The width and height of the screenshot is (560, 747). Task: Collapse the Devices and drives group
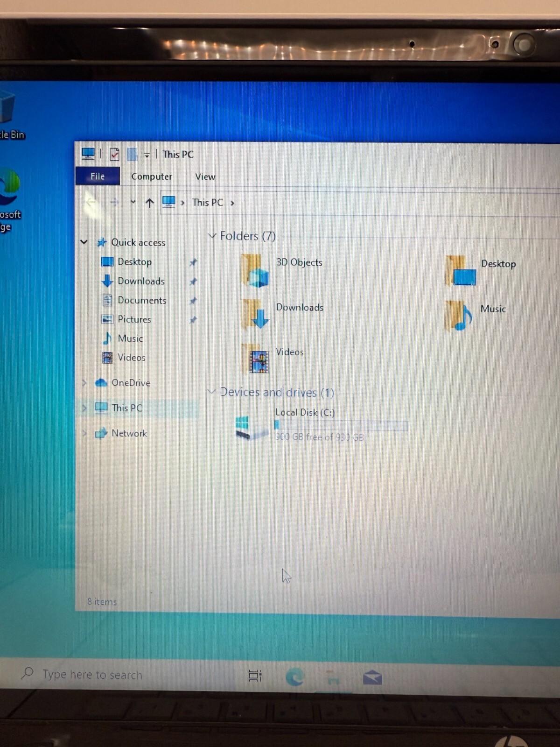coord(211,391)
